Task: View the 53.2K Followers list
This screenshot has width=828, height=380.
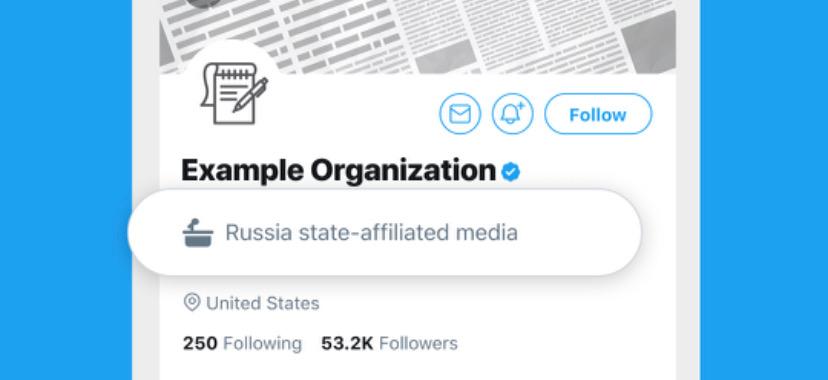Action: tap(389, 344)
